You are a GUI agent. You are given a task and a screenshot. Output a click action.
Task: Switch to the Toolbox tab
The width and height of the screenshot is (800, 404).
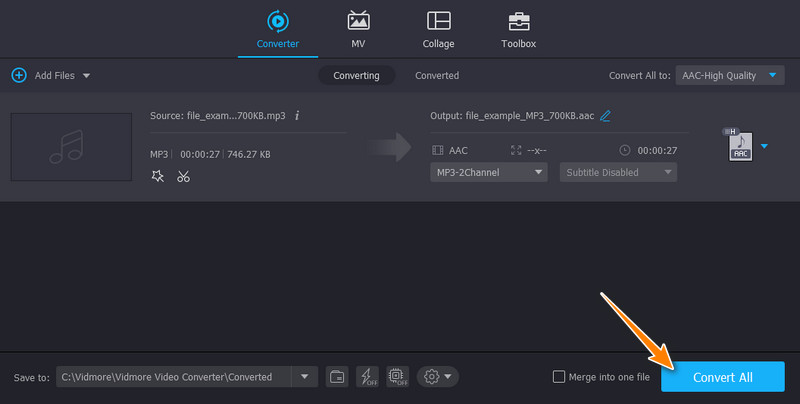point(518,30)
